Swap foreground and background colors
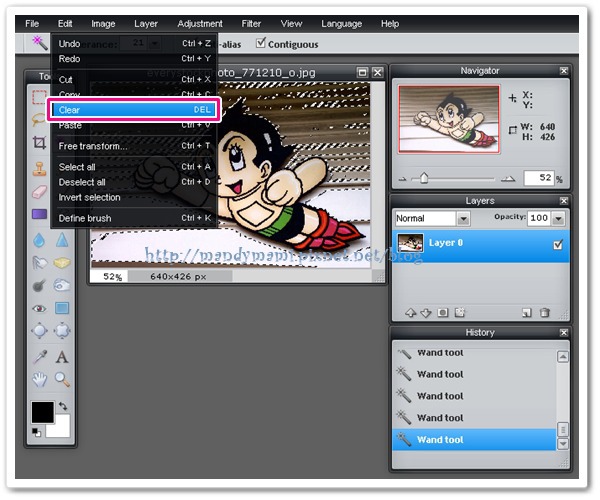The height and width of the screenshot is (500, 600). click(x=63, y=406)
